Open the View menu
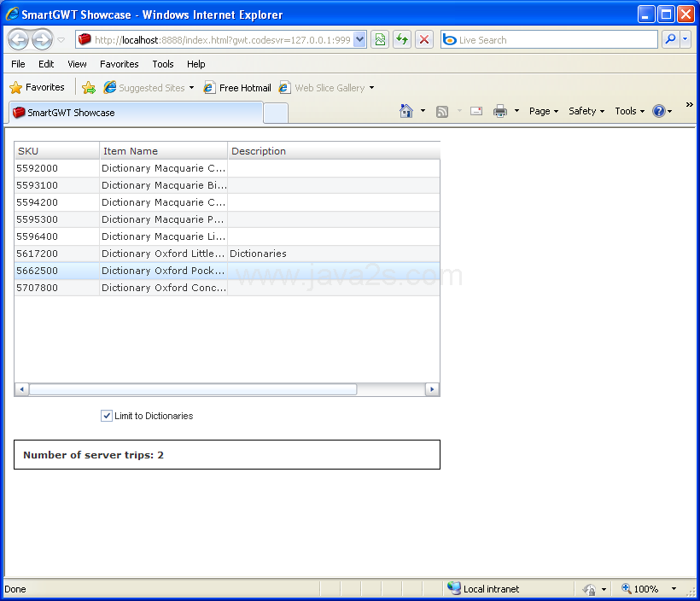 coord(77,64)
